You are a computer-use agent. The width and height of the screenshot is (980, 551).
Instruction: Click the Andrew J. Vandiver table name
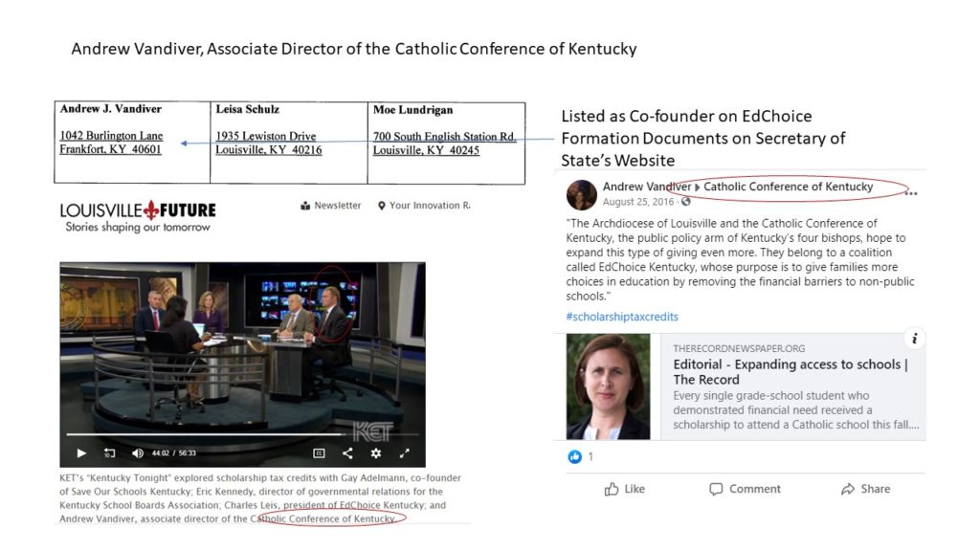[x=111, y=109]
